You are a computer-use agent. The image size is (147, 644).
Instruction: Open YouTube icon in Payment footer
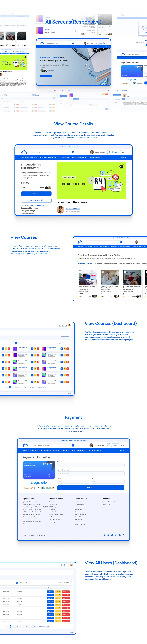click(108, 535)
